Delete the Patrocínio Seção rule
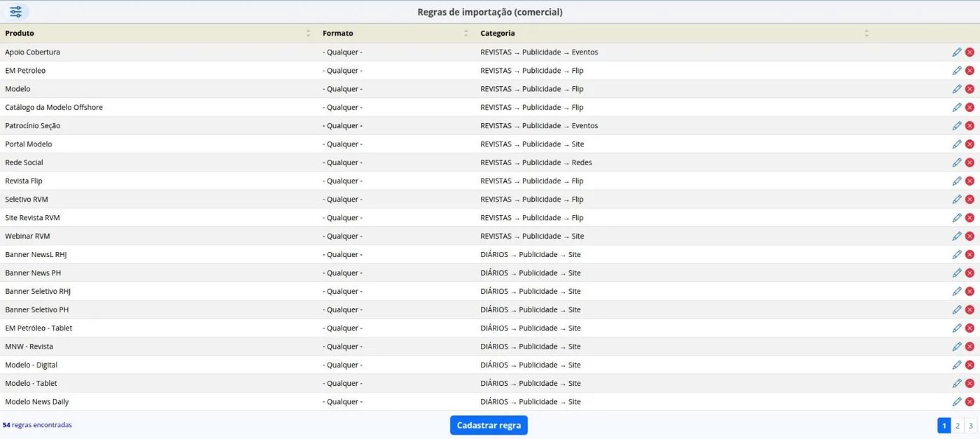This screenshot has width=980, height=439. pos(969,125)
